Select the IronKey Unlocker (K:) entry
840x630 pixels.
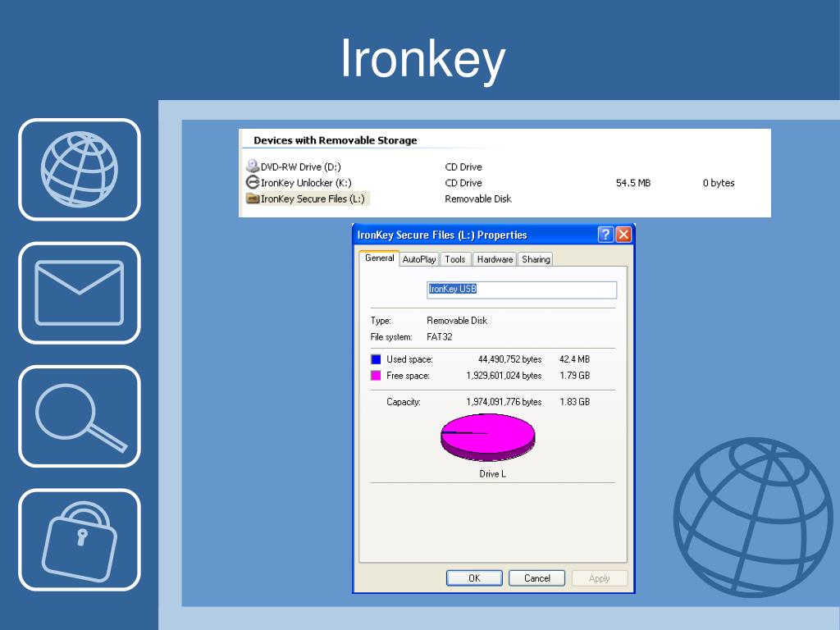click(306, 183)
